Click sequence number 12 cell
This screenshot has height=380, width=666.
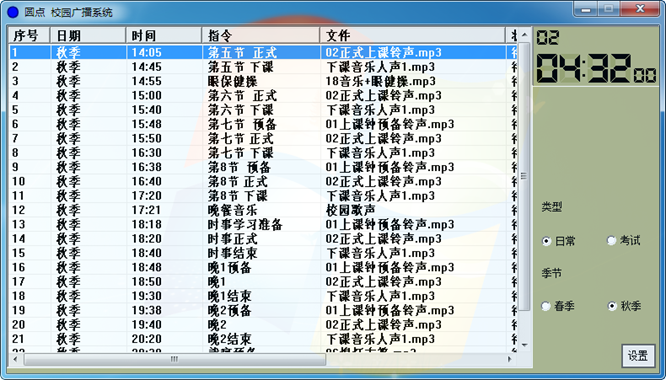pos(19,210)
